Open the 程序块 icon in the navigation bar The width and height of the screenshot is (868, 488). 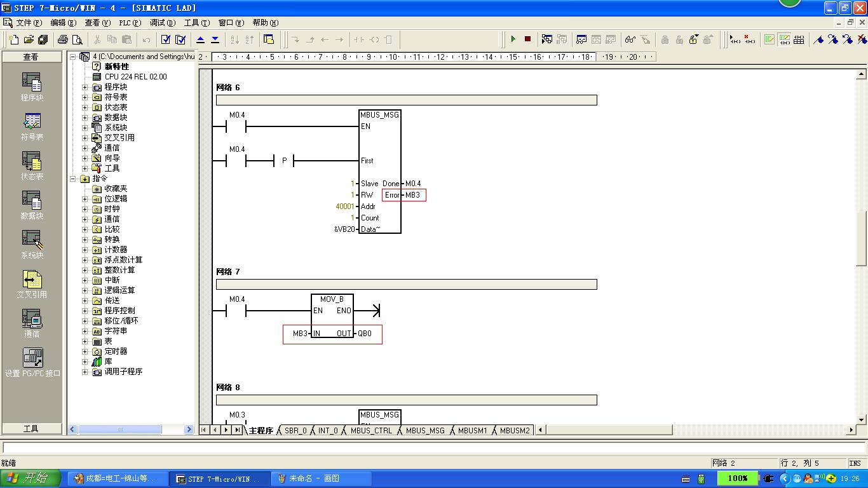(x=32, y=87)
